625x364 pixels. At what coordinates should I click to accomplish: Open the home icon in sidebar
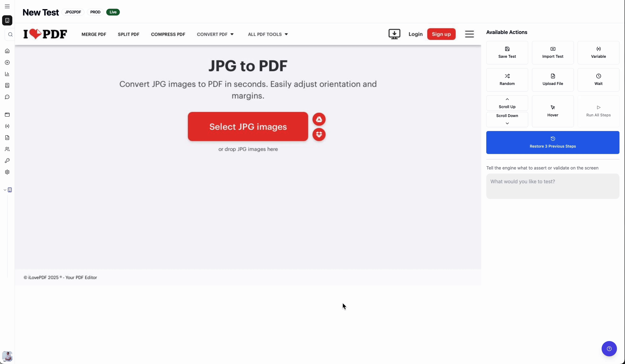pyautogui.click(x=7, y=51)
